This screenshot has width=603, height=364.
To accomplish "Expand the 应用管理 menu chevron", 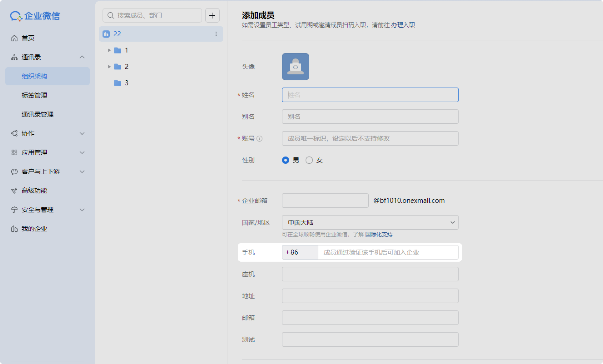I will coord(82,153).
